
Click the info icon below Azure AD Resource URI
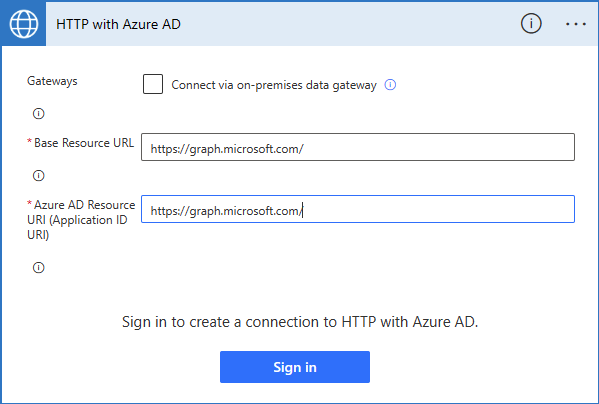coord(39,268)
